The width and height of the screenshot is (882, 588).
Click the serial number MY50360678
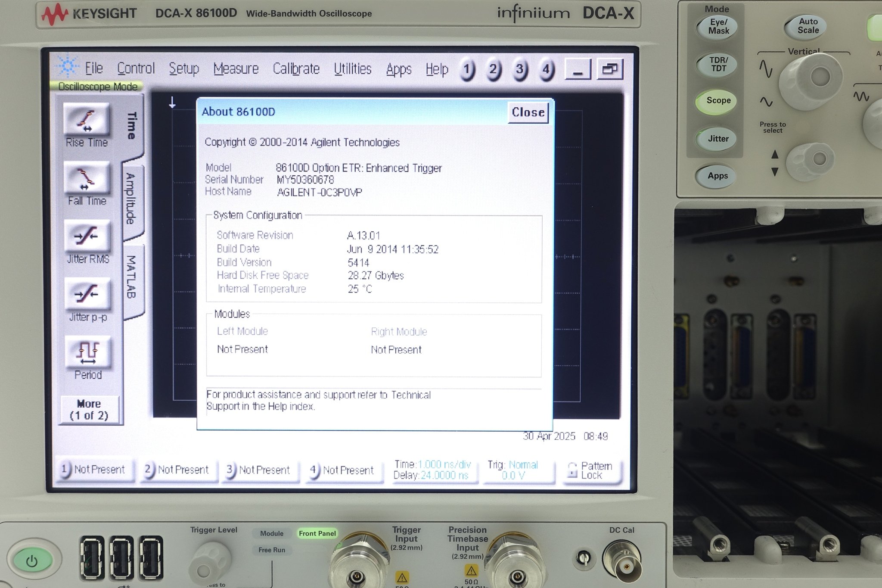(305, 180)
